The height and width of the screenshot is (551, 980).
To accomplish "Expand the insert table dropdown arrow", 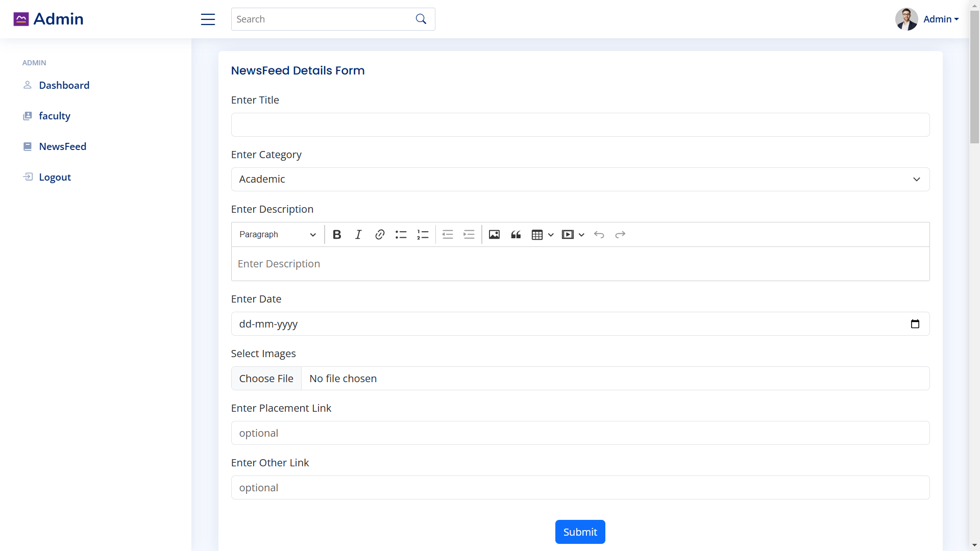I will pos(551,234).
